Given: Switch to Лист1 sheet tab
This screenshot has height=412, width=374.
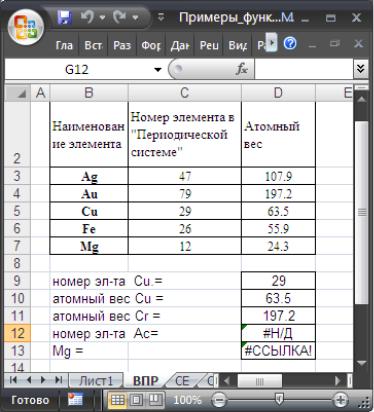Looking at the screenshot, I should (96, 381).
